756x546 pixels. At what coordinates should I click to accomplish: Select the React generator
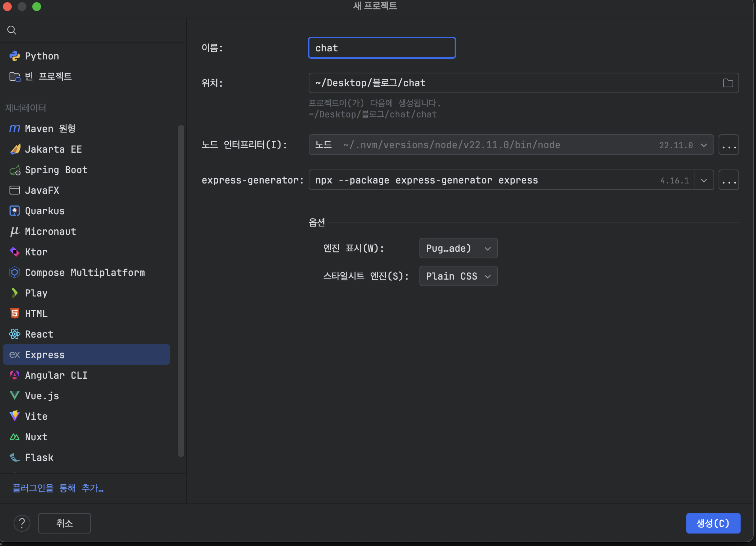38,334
